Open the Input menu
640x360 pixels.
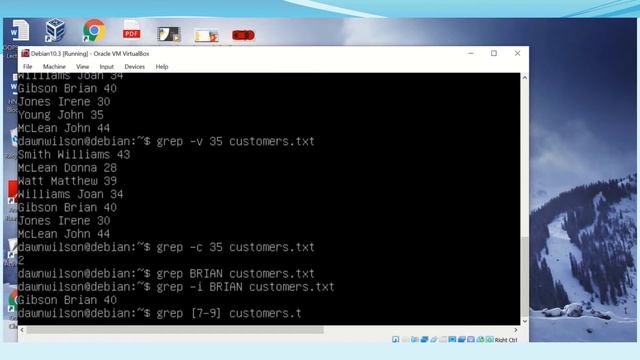coord(106,67)
